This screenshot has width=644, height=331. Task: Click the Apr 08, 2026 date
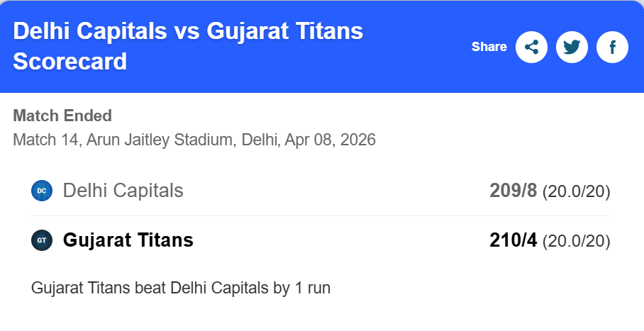pyautogui.click(x=330, y=139)
